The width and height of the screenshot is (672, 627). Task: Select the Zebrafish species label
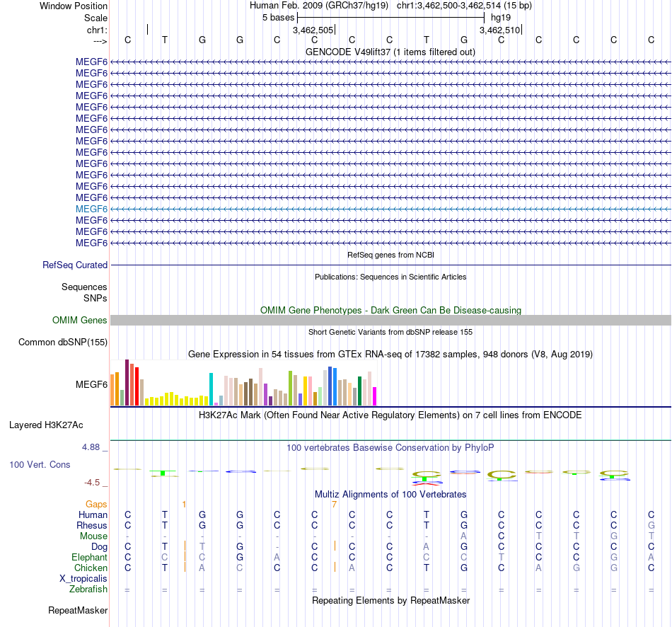tap(88, 589)
